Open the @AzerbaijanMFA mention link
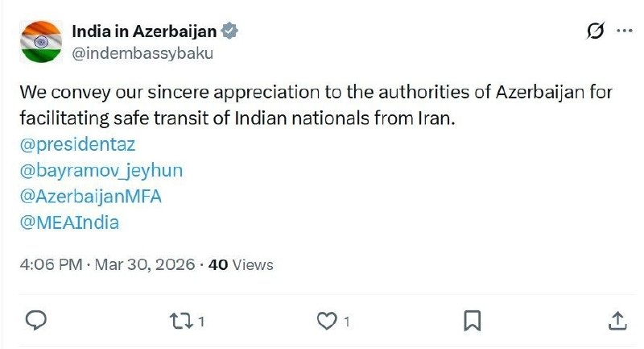This screenshot has width=644, height=349. coord(92,197)
